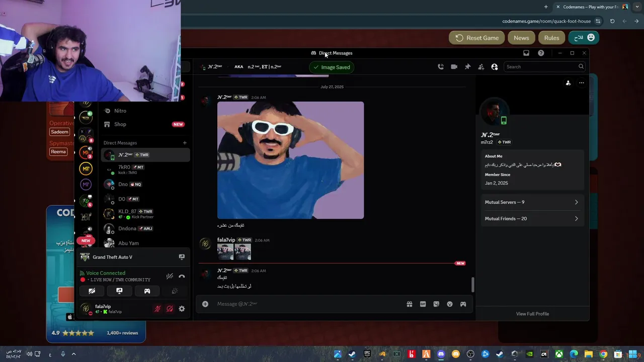Disconnect from the voice channel
Screen dimensions: 644x362
(182, 276)
